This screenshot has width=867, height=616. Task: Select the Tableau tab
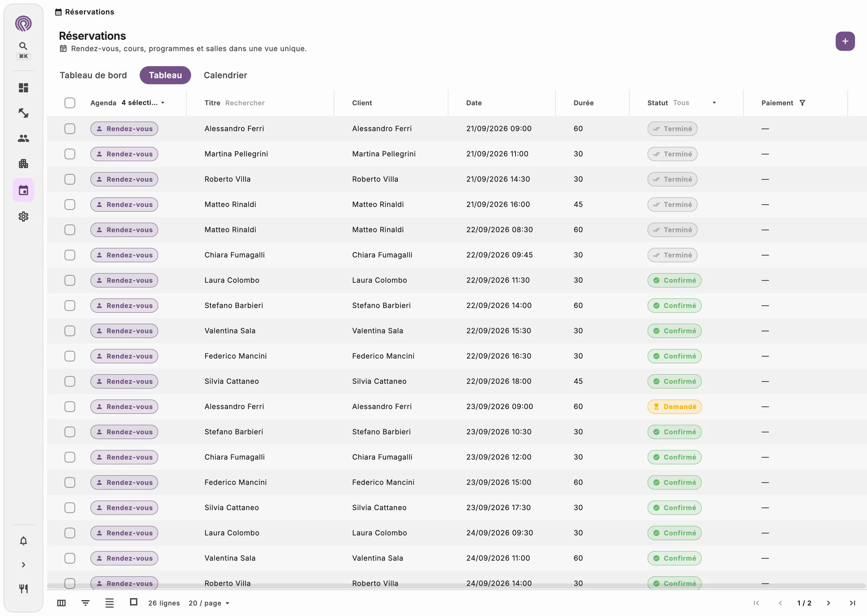pyautogui.click(x=165, y=75)
